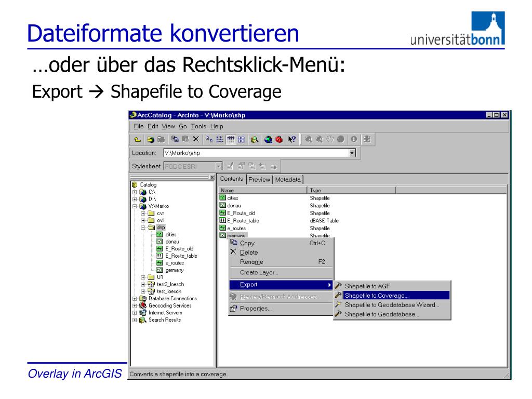Expand the D:\ drive node

click(135, 199)
